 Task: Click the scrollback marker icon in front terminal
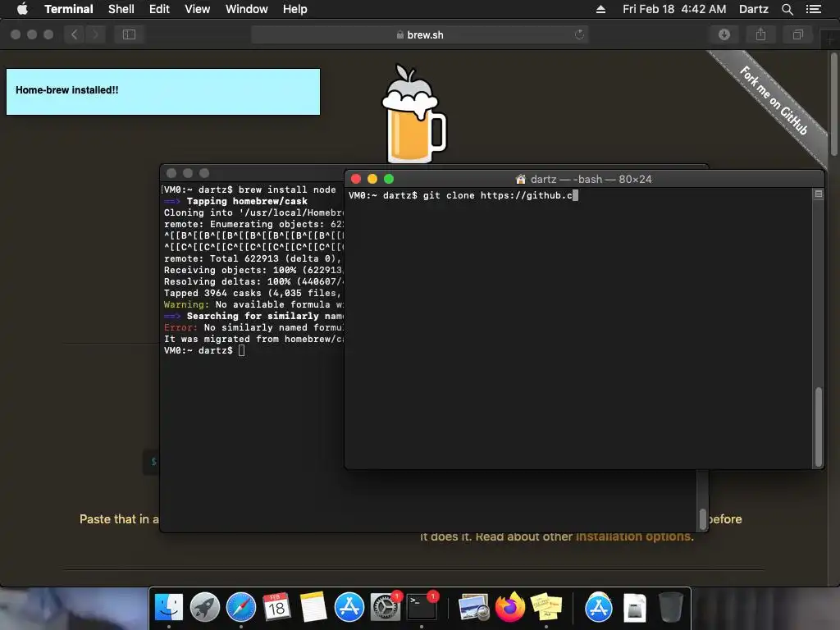click(818, 194)
